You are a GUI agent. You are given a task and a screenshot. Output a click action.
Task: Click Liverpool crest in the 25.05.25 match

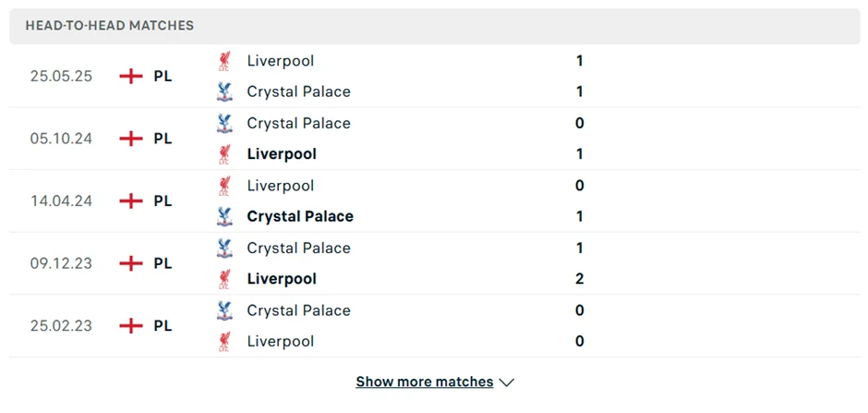pos(223,61)
